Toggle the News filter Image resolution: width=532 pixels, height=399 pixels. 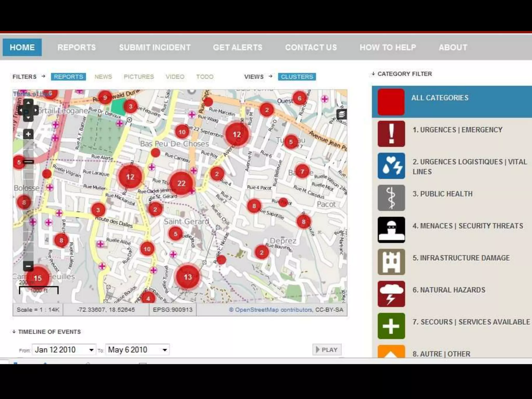pyautogui.click(x=103, y=77)
